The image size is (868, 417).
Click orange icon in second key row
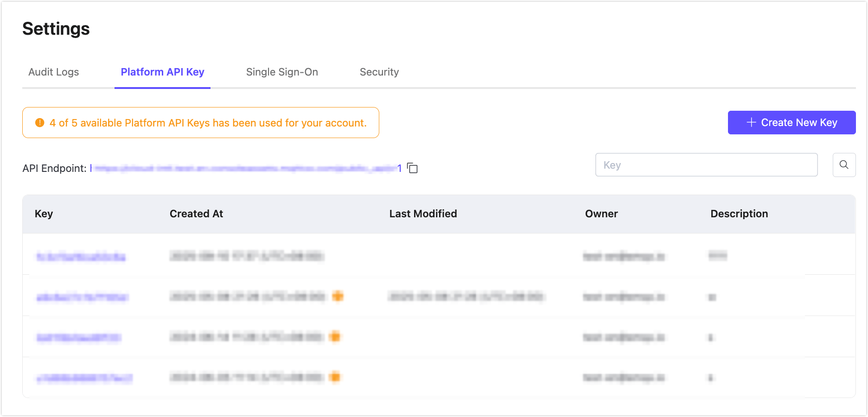338,296
